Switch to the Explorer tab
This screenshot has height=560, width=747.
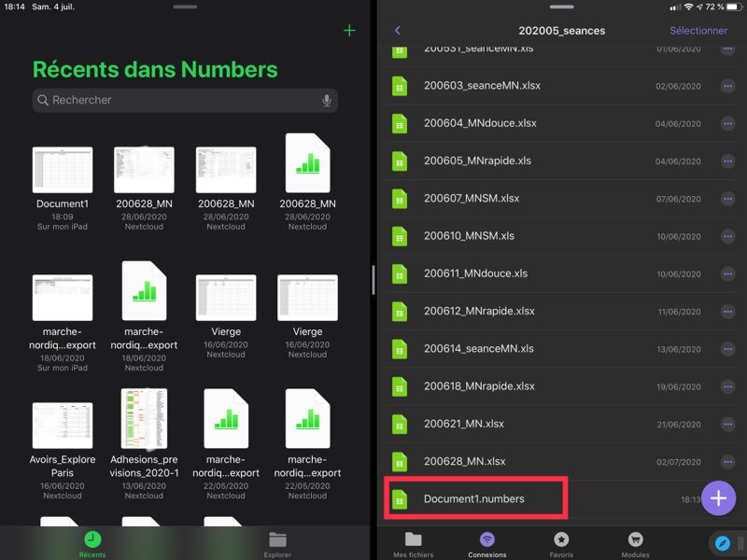tap(277, 544)
